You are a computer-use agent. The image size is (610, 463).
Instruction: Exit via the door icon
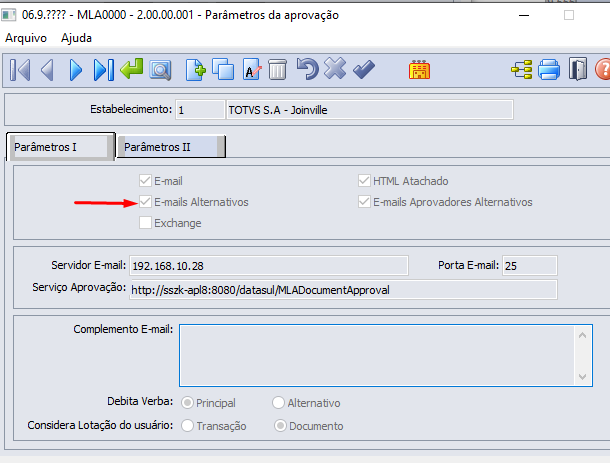tap(578, 69)
